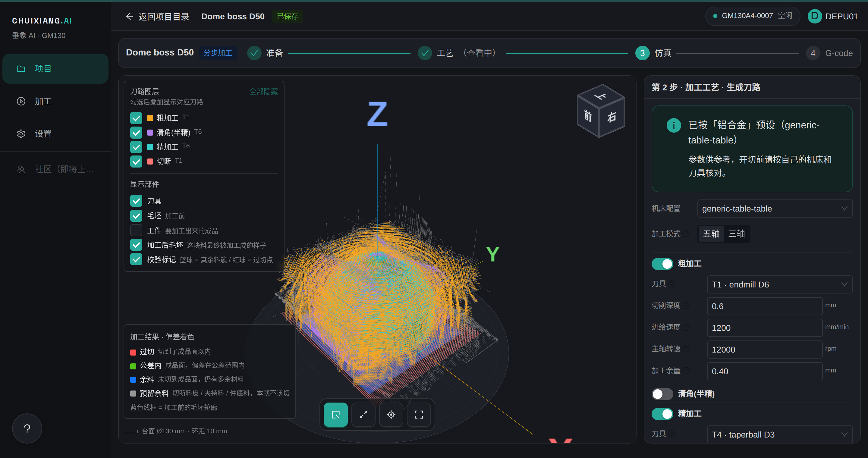Screen dimensions: 868x458
Task: Open the T1 · endmill D6 tool dropdown
Action: [x=779, y=284]
